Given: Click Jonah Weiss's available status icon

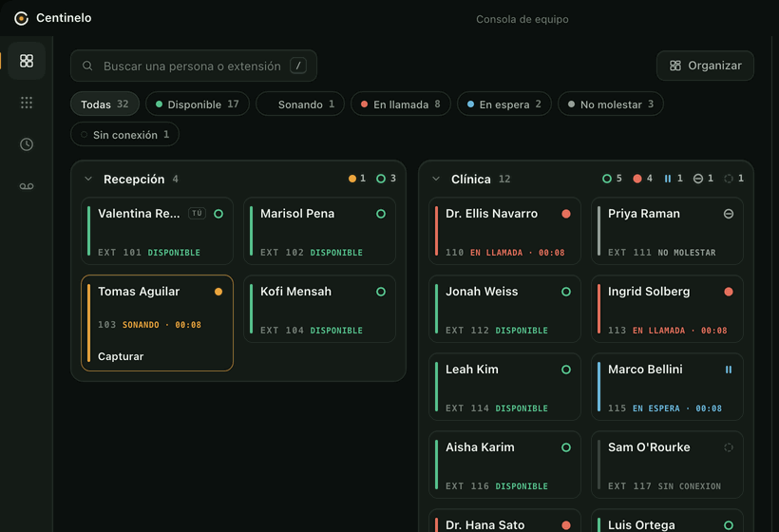Looking at the screenshot, I should pyautogui.click(x=566, y=292).
